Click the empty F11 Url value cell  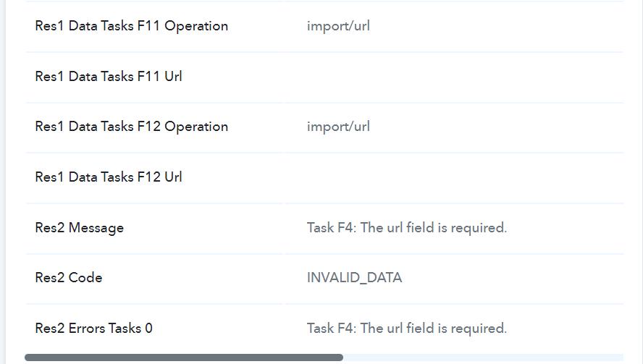[x=453, y=77]
